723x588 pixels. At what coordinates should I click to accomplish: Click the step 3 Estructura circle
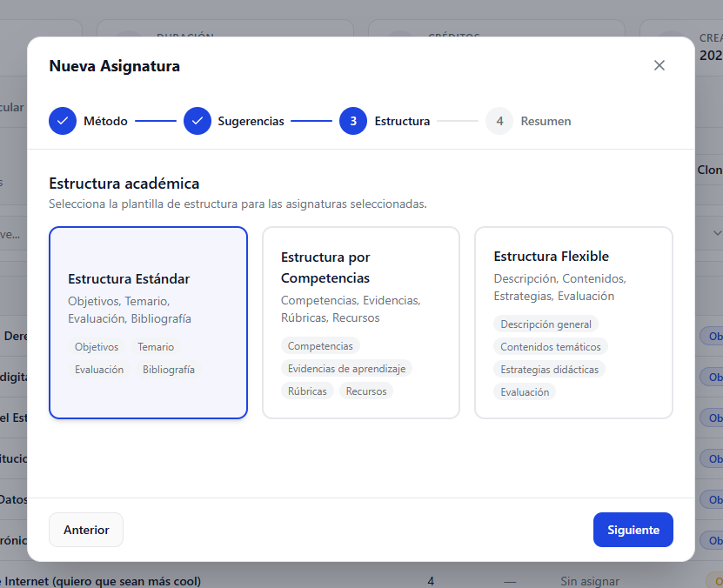[353, 121]
